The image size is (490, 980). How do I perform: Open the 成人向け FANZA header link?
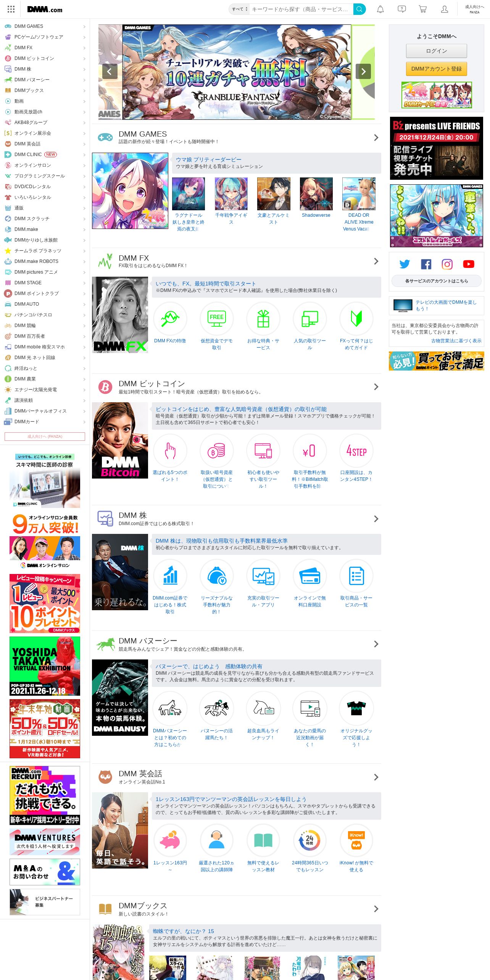(474, 9)
